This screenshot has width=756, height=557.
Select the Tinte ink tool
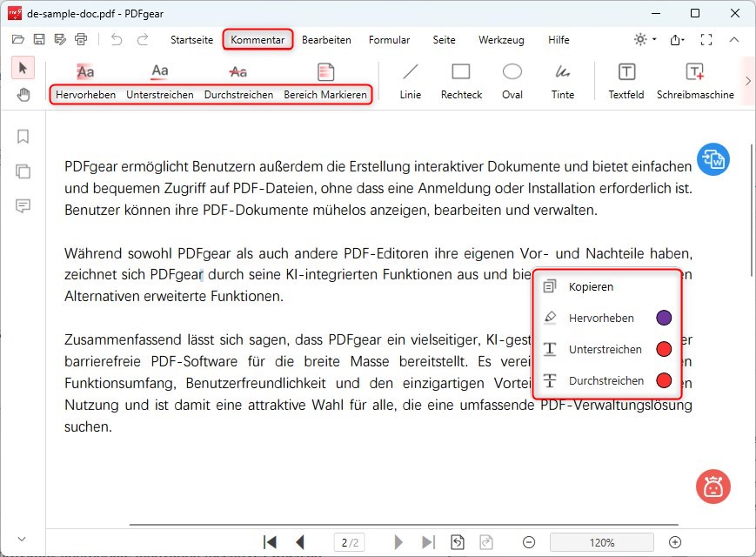point(563,81)
